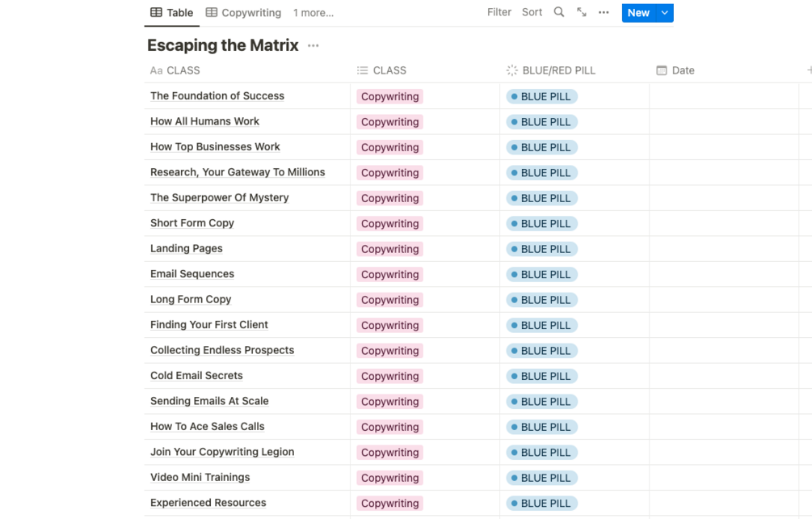Select the Table view tab
812x519 pixels.
172,13
